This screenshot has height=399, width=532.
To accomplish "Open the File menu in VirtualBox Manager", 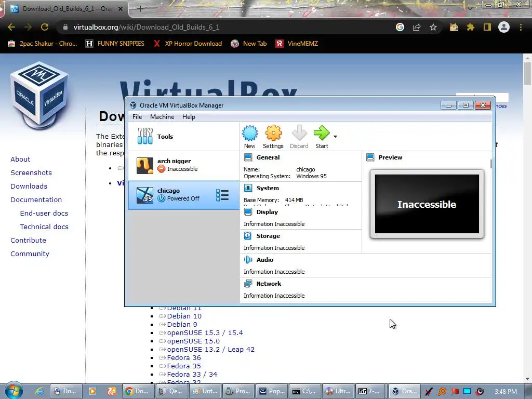I will click(x=137, y=117).
